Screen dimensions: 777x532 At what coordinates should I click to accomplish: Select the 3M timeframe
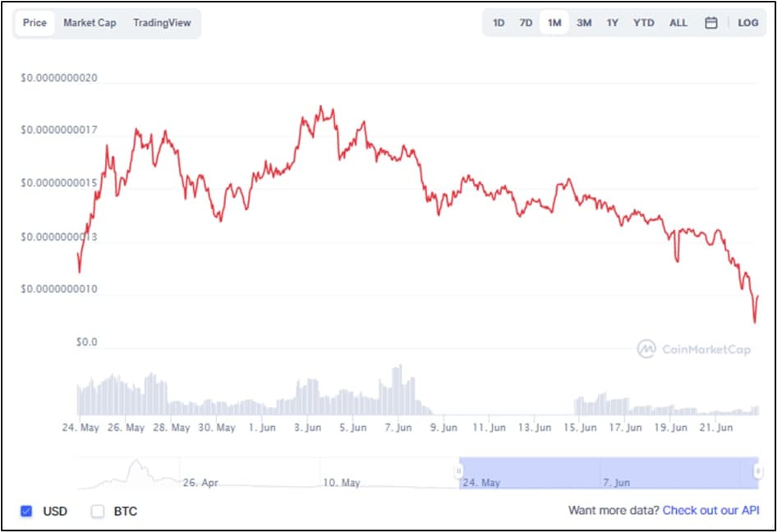point(584,23)
